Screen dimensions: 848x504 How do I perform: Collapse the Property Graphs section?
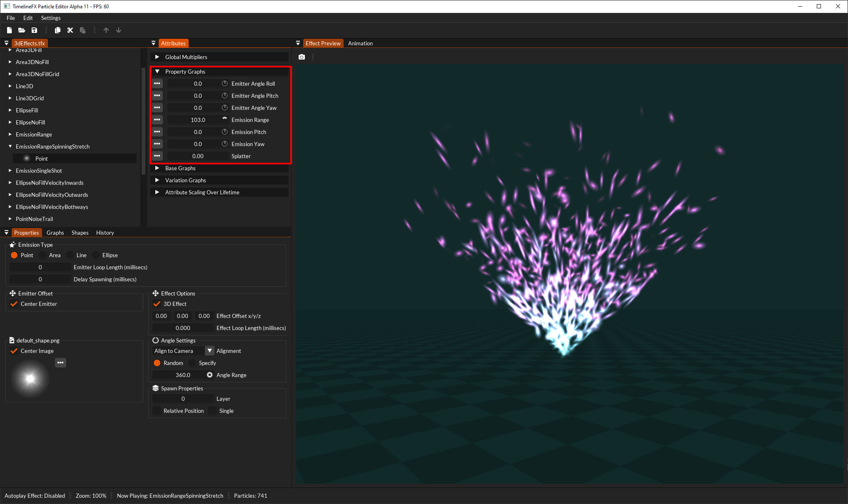(157, 72)
